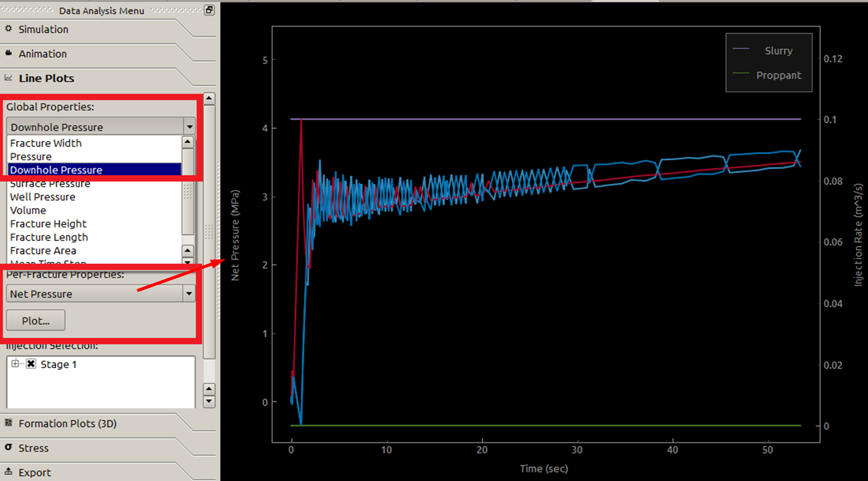Image resolution: width=868 pixels, height=481 pixels.
Task: Select Fracture Area in the list
Action: click(x=94, y=250)
